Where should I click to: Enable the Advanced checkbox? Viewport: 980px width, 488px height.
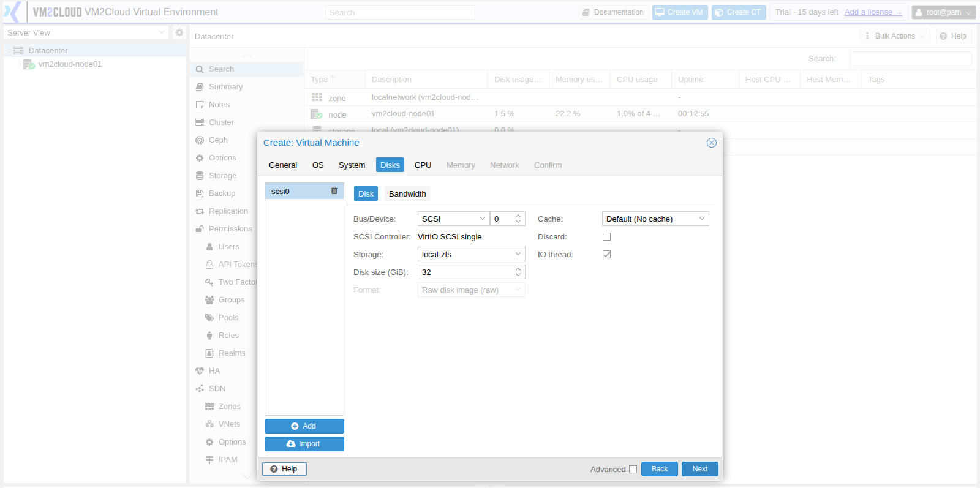point(633,470)
